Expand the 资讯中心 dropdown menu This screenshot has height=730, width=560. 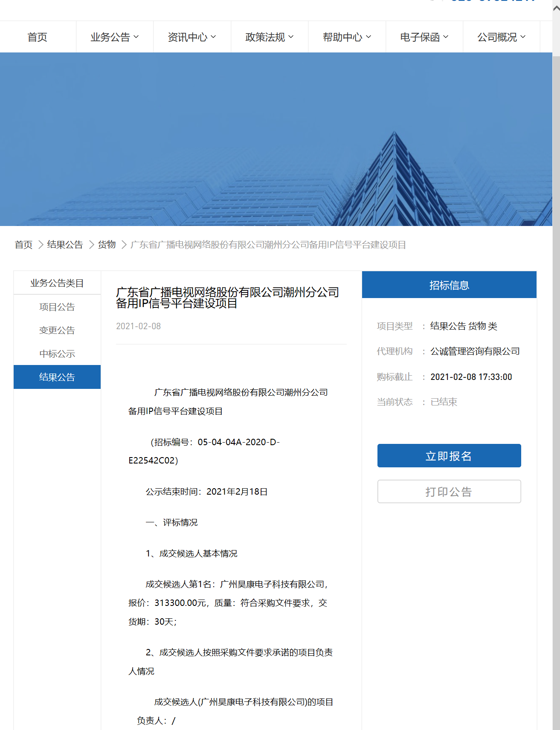point(192,37)
